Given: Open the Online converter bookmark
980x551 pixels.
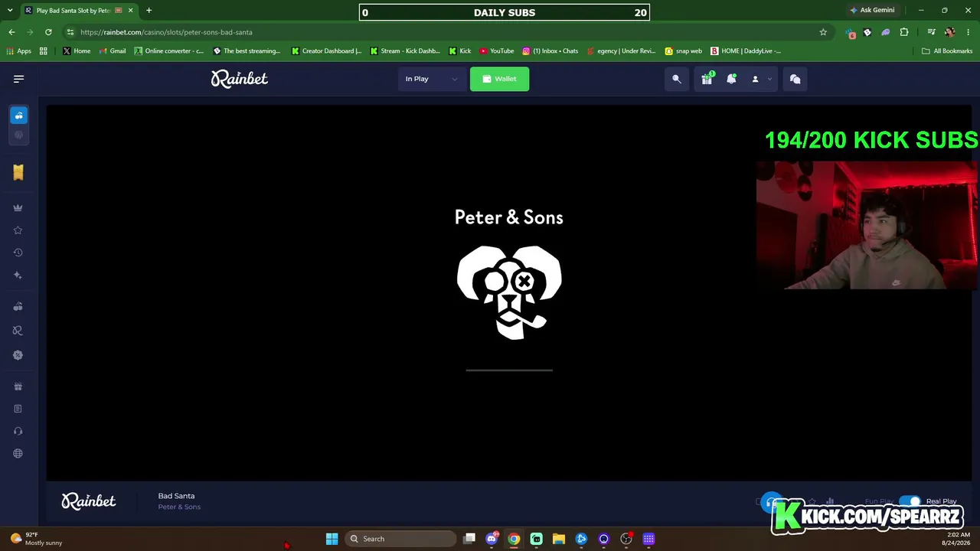Looking at the screenshot, I should pyautogui.click(x=169, y=51).
